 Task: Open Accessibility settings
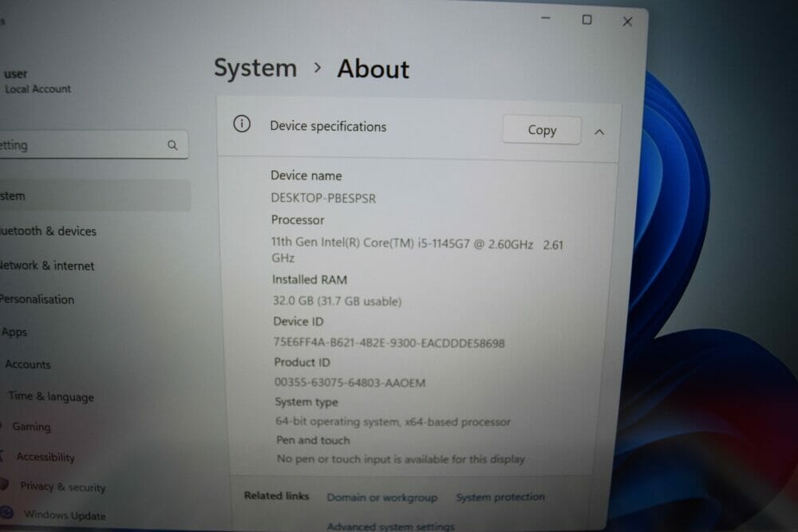[x=45, y=457]
